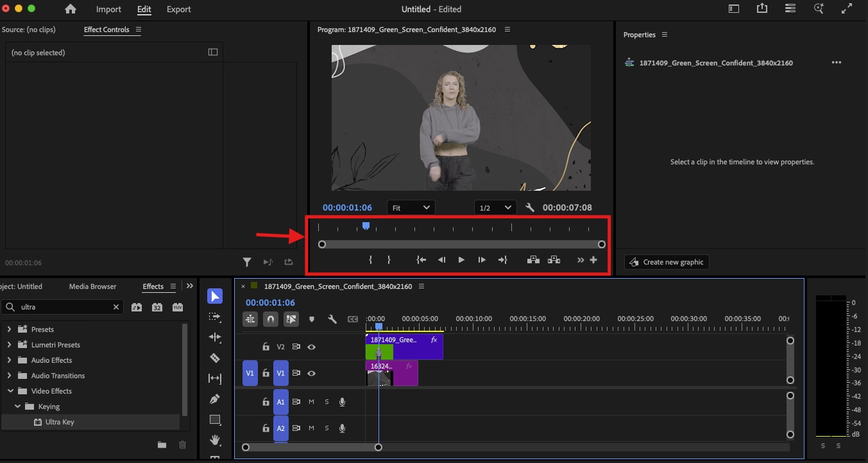The width and height of the screenshot is (868, 463).
Task: Expand the Presets folder
Action: [x=9, y=329]
